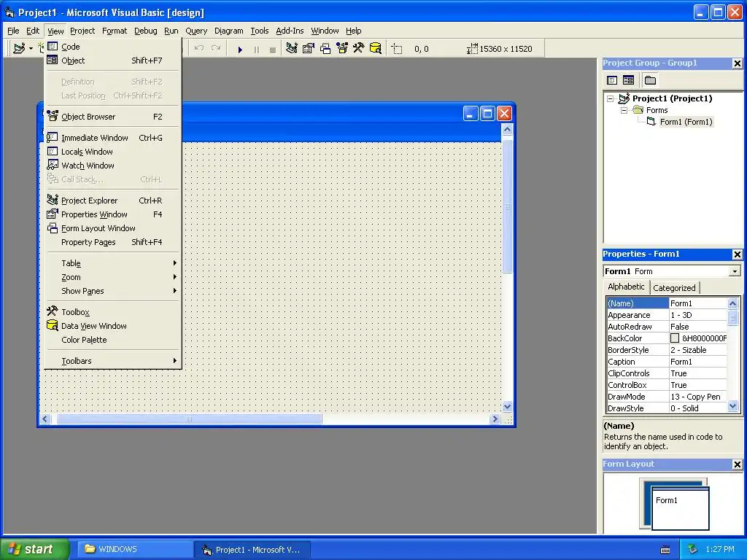This screenshot has height=560, width=747.
Task: Select Form1 (Form1) in project tree
Action: point(686,122)
